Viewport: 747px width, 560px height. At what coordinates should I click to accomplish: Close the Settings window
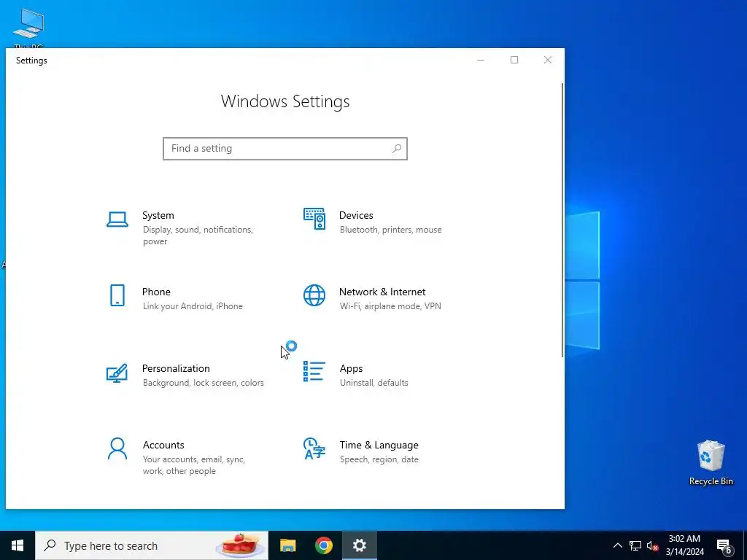coord(547,60)
